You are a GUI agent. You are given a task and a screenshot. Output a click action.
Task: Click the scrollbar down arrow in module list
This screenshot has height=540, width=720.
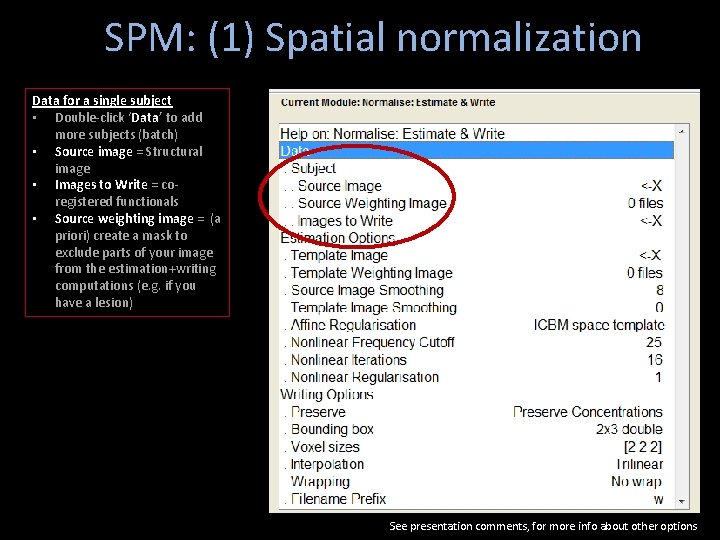click(681, 501)
